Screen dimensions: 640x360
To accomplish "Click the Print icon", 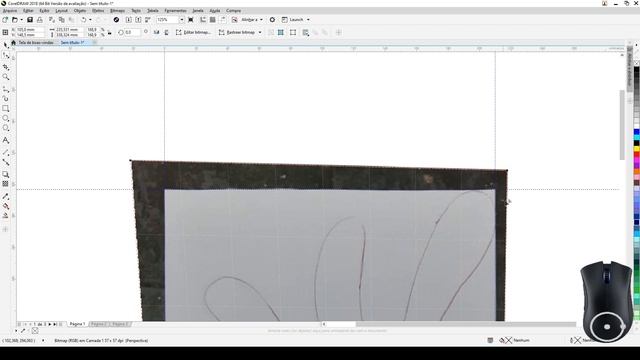I will coord(40,20).
